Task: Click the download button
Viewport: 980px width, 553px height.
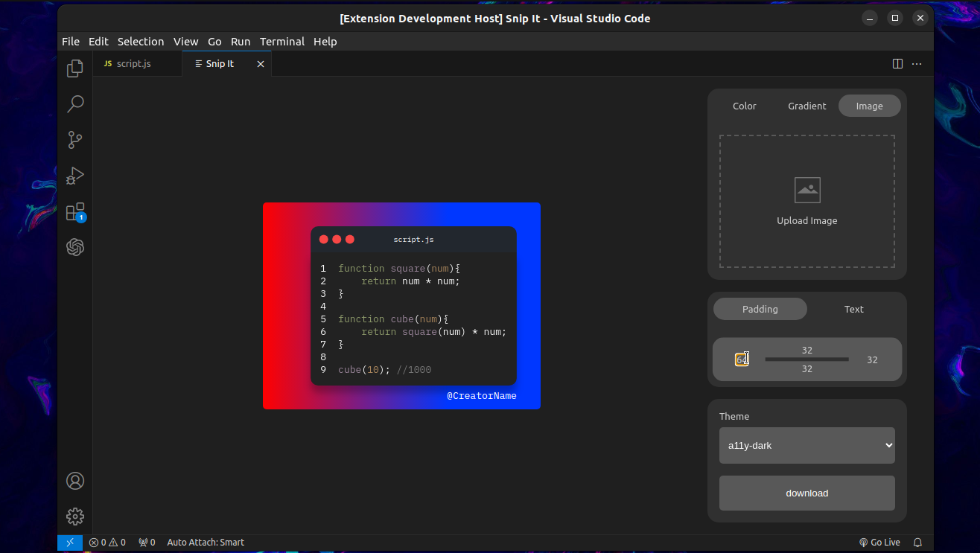Action: pyautogui.click(x=807, y=493)
